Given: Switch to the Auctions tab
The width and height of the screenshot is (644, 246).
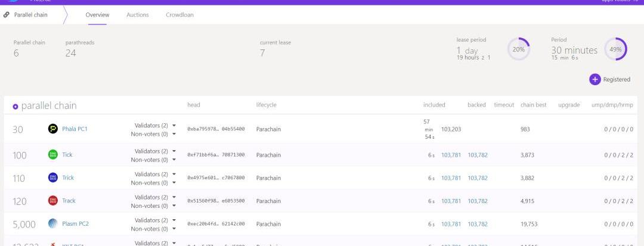Looking at the screenshot, I should pyautogui.click(x=138, y=15).
